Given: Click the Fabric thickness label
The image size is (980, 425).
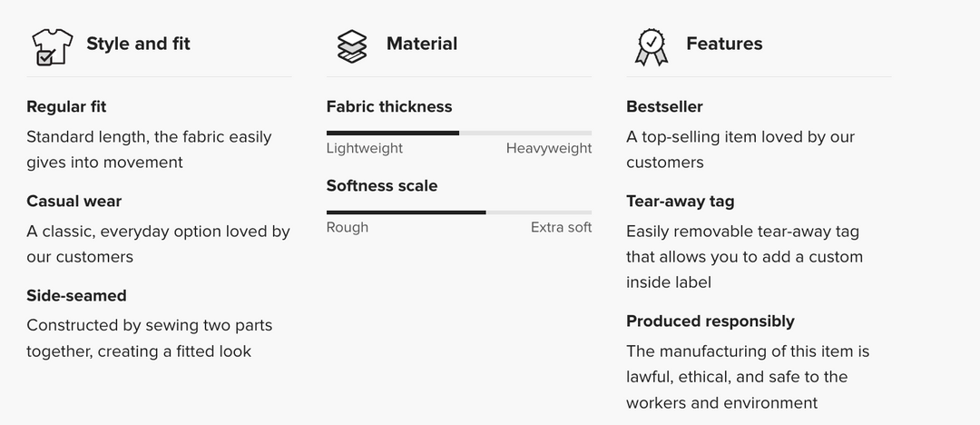Looking at the screenshot, I should [x=388, y=106].
